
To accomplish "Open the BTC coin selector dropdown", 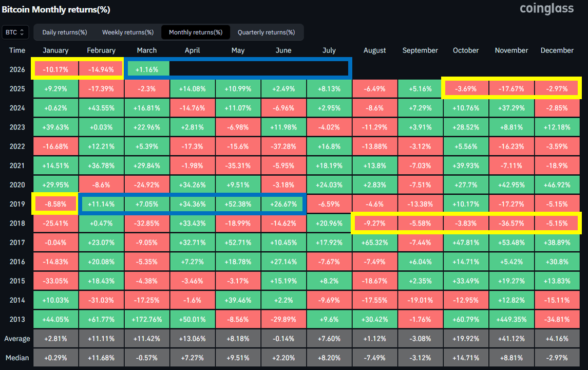I will coord(15,32).
